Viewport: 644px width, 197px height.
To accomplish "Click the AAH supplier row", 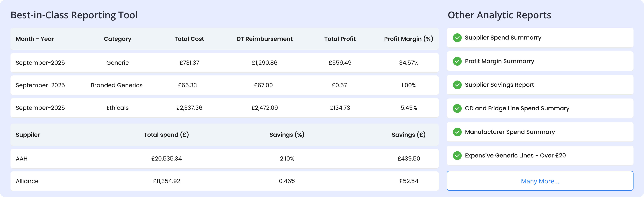I will tap(22, 159).
